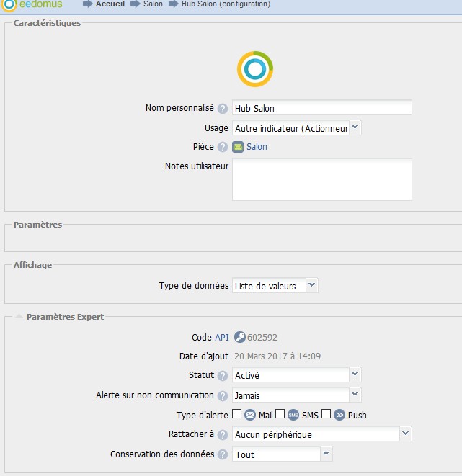Click the arrow icon before Hub Salon
The image size is (462, 476).
coord(174,4)
